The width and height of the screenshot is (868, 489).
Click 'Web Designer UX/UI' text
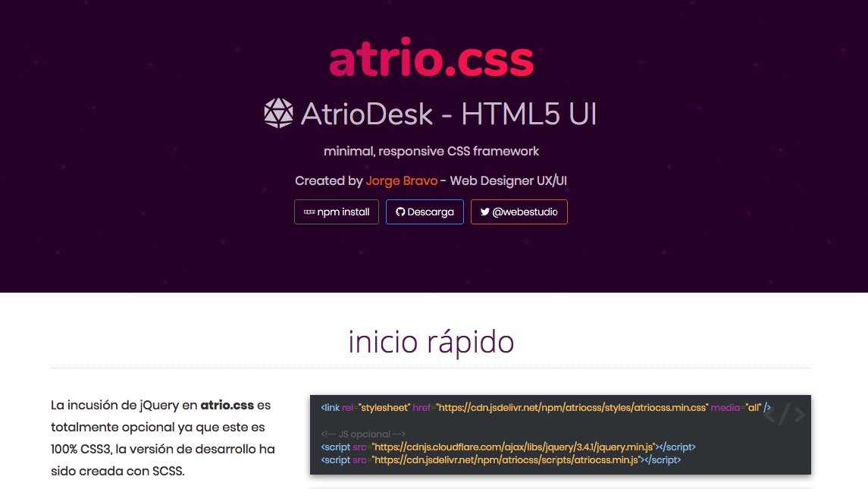pyautogui.click(x=508, y=180)
